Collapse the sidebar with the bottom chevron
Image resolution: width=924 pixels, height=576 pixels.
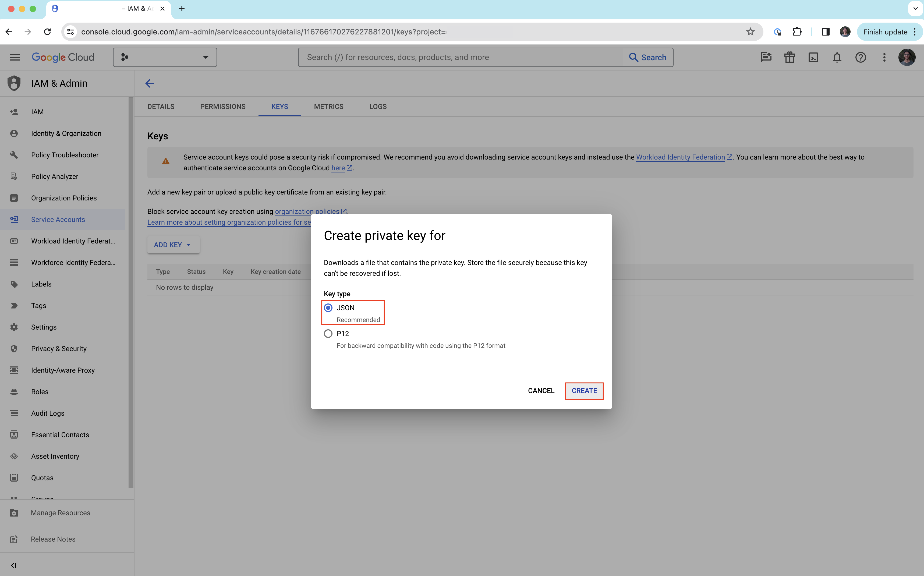click(14, 565)
